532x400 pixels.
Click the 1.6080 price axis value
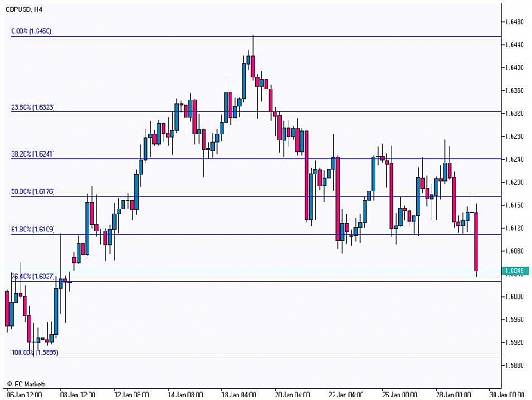[x=514, y=251]
